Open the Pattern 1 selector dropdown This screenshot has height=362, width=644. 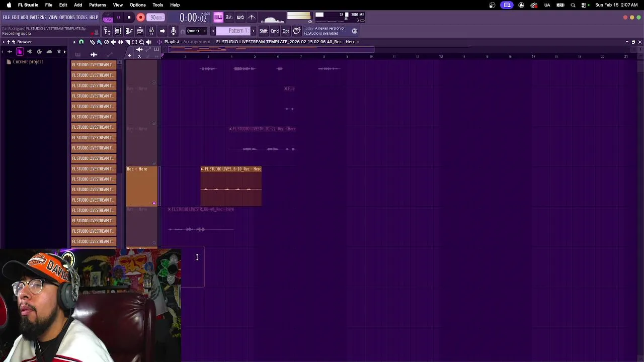pyautogui.click(x=233, y=31)
